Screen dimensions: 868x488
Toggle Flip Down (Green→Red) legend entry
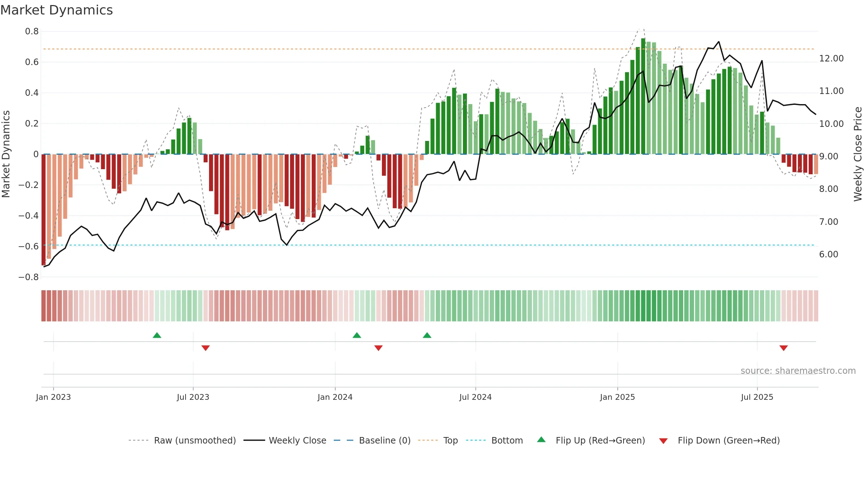(x=719, y=440)
